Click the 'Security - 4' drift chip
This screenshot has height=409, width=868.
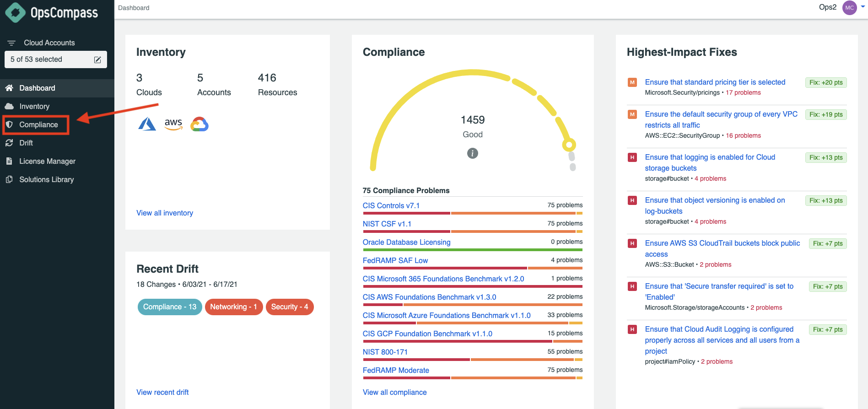tap(290, 307)
